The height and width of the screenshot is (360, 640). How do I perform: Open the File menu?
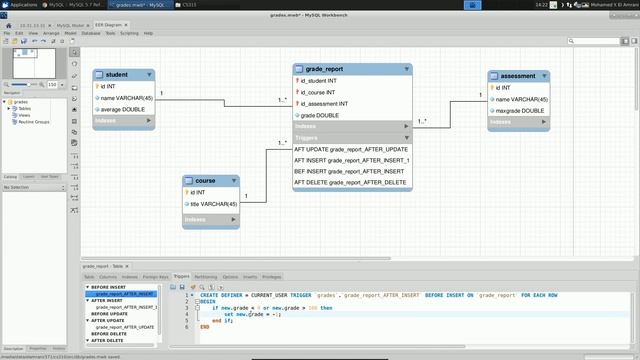[7, 33]
